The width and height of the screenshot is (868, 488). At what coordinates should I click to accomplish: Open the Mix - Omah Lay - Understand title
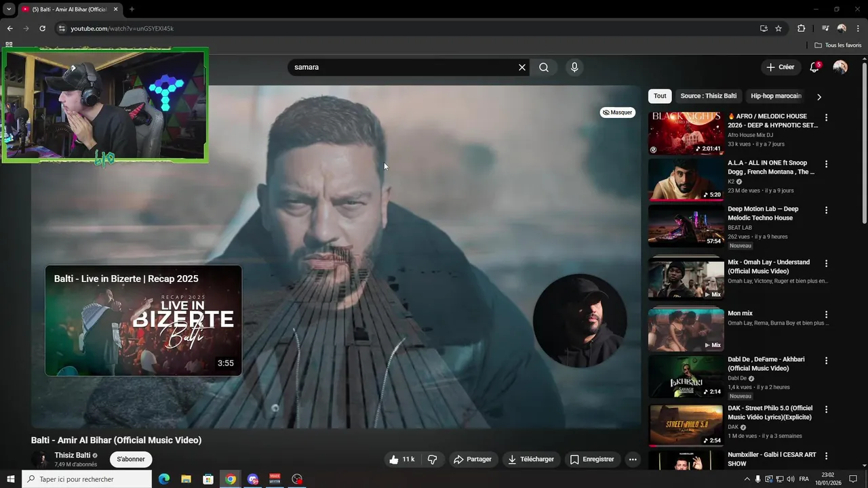pyautogui.click(x=768, y=266)
